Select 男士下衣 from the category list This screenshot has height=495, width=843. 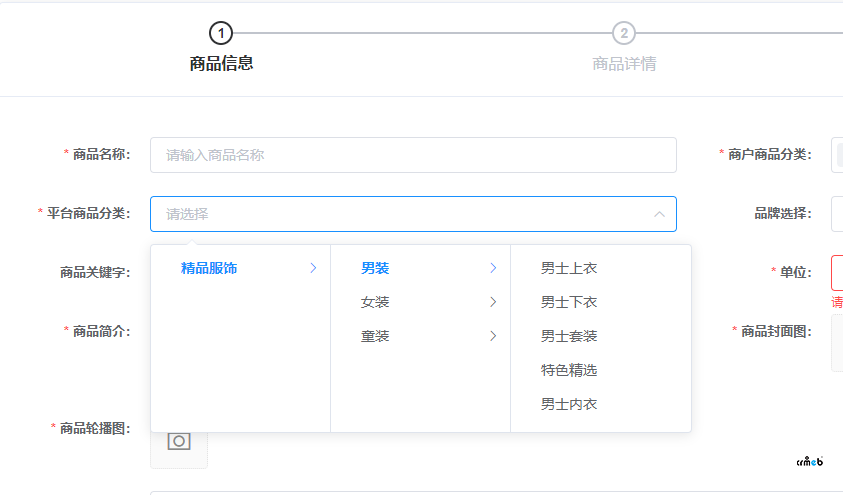569,302
